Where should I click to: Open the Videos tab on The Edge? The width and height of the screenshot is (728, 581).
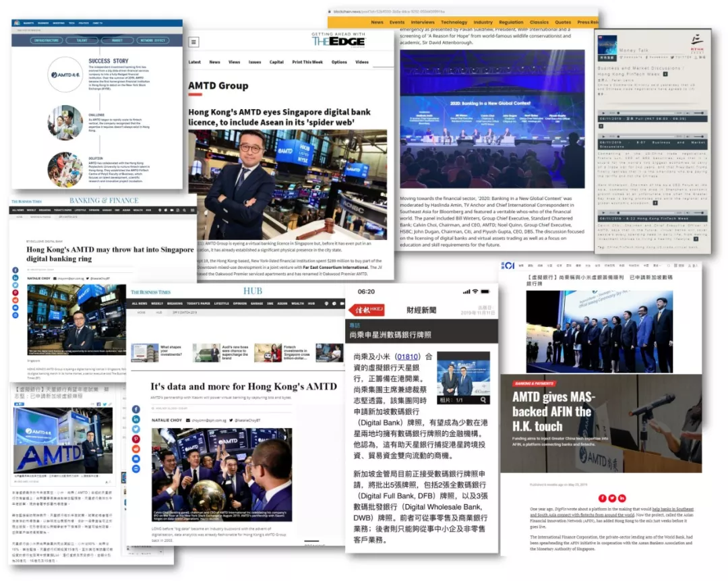coord(362,62)
